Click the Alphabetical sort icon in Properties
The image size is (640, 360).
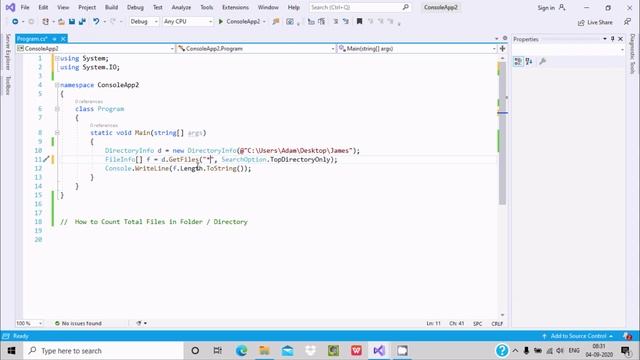pos(529,61)
